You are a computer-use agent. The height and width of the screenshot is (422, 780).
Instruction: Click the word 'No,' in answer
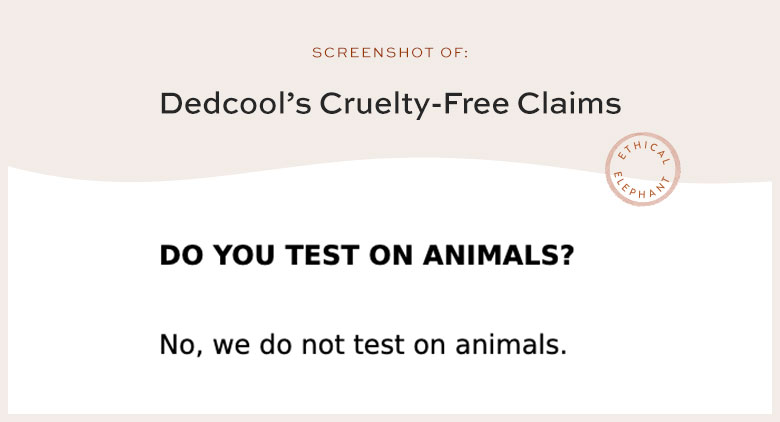181,345
